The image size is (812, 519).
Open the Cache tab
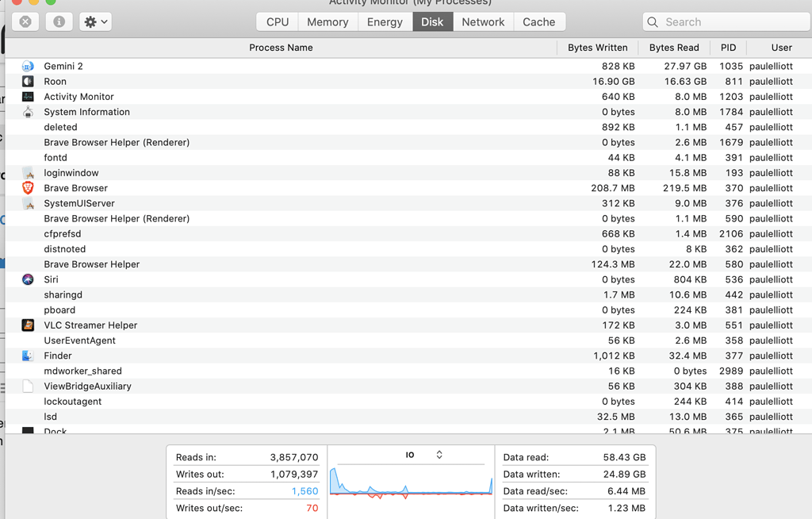539,21
